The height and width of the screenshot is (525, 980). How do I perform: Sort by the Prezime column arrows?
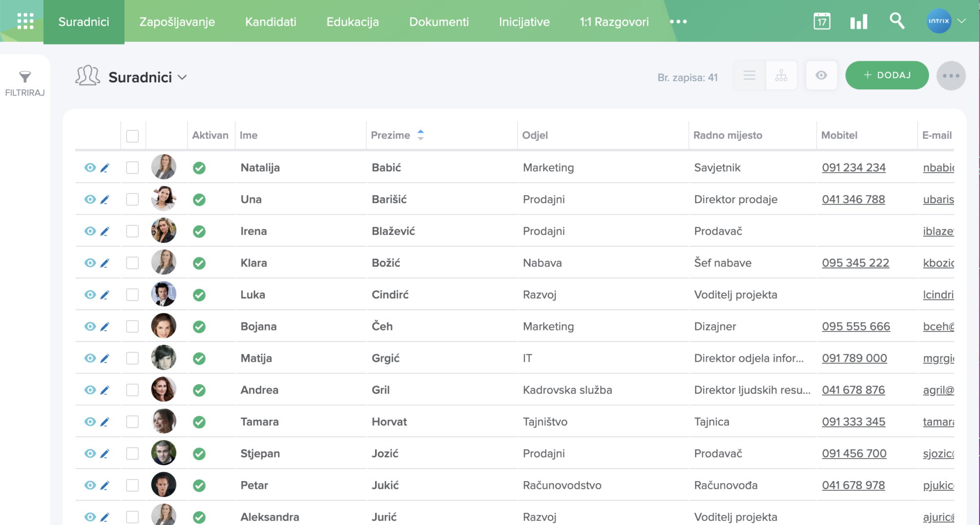(420, 135)
